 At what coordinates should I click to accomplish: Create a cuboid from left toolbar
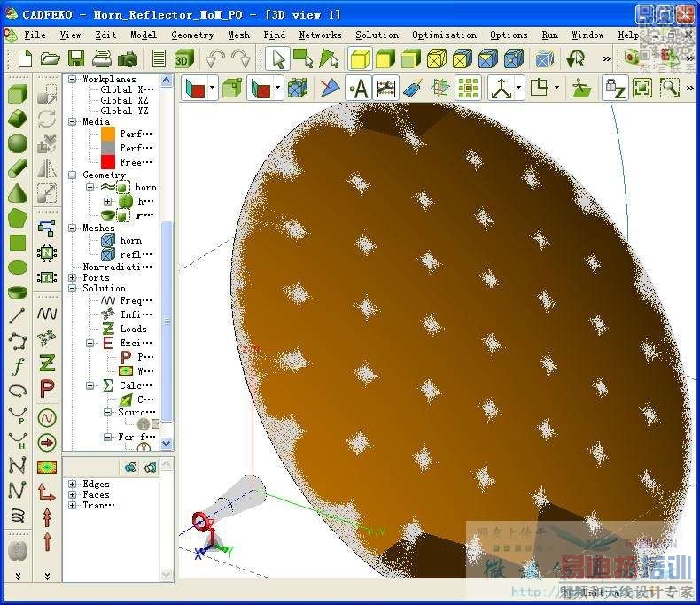click(18, 94)
